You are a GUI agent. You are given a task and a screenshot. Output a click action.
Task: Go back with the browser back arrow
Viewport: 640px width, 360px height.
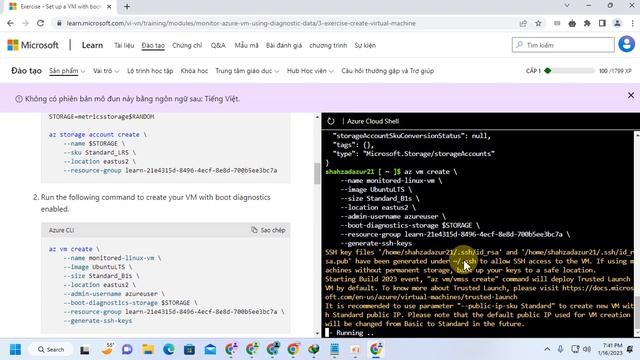pos(11,23)
